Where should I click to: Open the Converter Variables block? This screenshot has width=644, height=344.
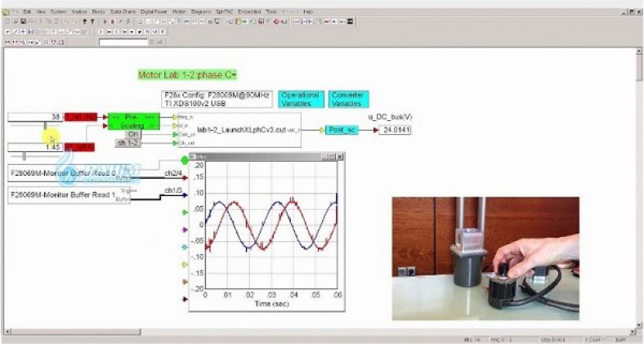point(348,100)
